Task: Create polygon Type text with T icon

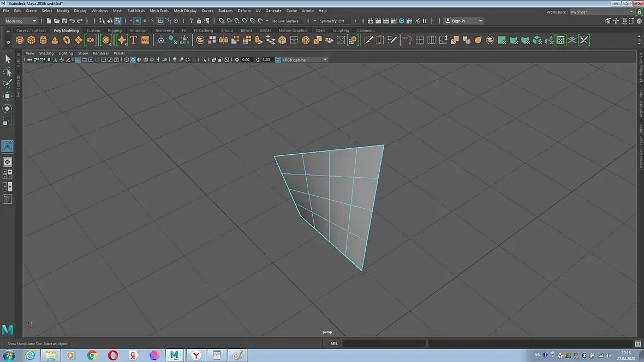Action: [x=133, y=40]
